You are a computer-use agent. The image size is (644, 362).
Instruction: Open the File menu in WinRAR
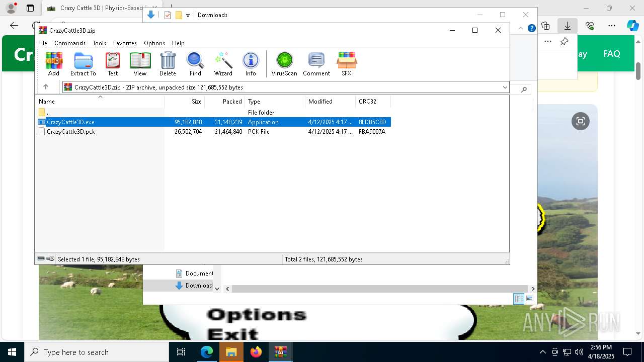click(43, 43)
